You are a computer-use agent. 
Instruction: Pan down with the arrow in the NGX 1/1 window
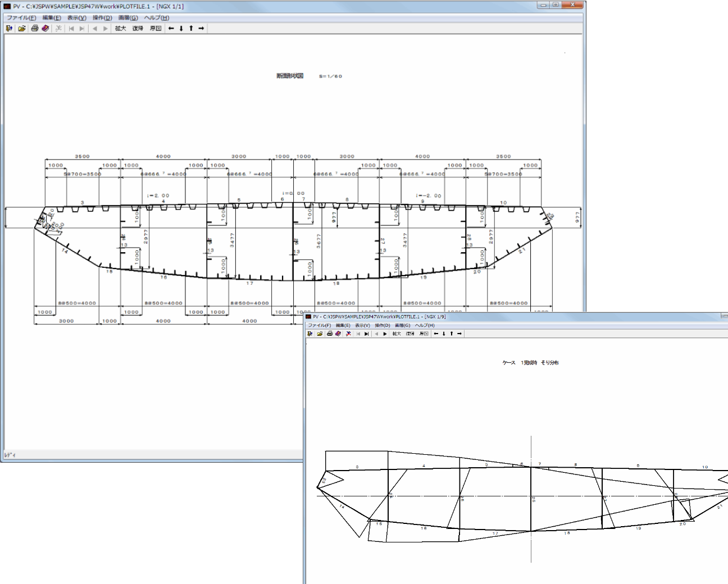181,28
